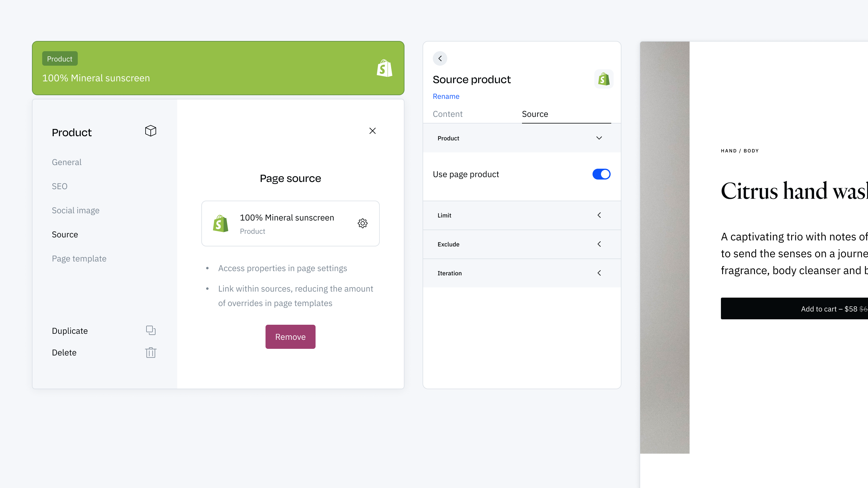Expand the Exclude section chevron
The image size is (868, 488).
tap(600, 244)
